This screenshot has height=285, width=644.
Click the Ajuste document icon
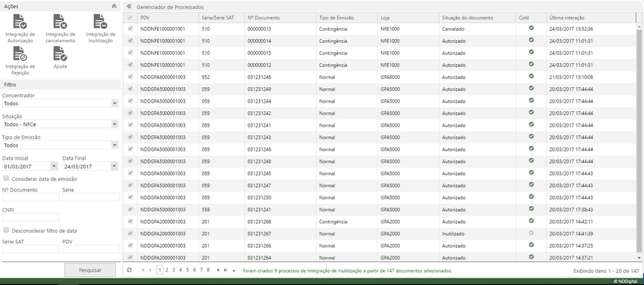(60, 54)
